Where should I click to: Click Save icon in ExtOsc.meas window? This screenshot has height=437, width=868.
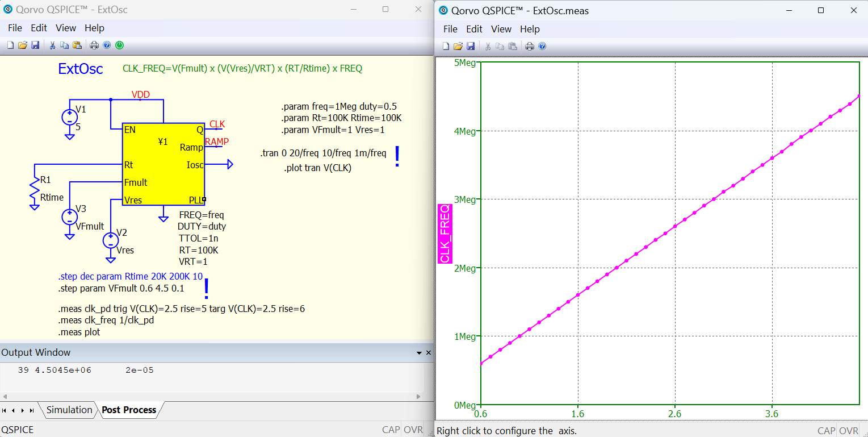point(471,47)
